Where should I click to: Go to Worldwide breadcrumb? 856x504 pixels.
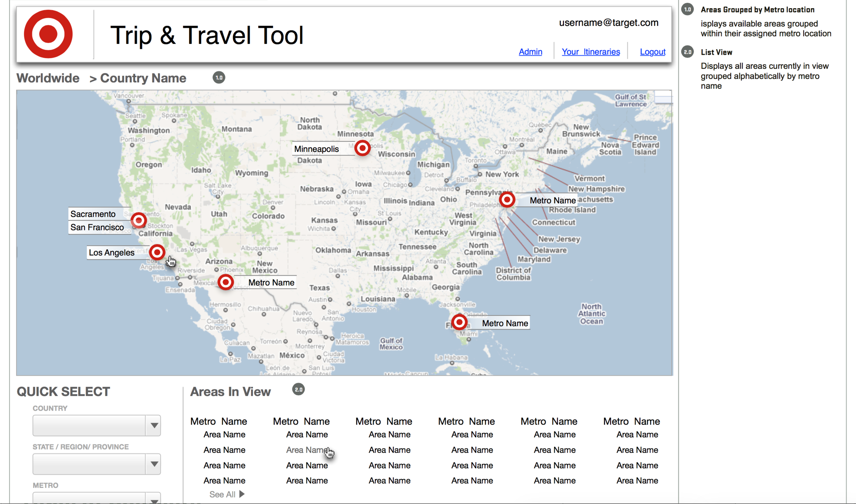point(48,78)
